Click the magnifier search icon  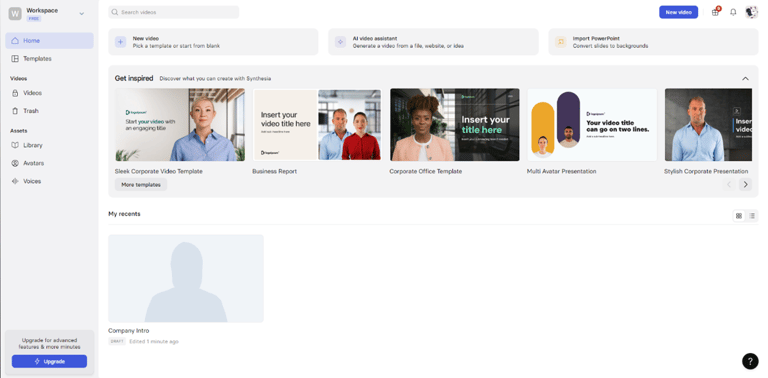click(115, 12)
